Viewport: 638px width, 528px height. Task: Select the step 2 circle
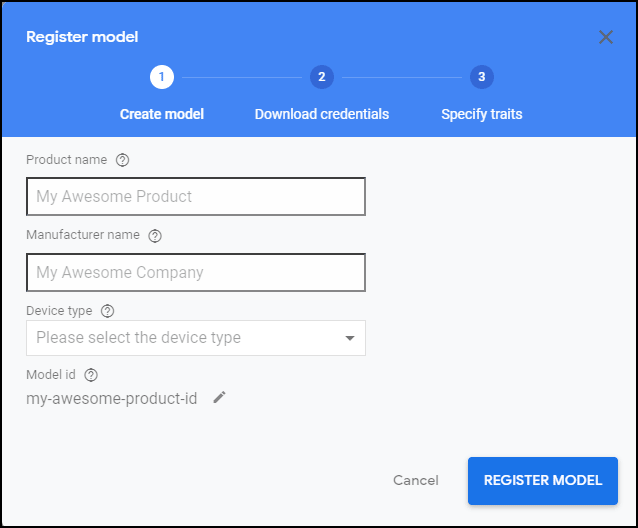(322, 77)
